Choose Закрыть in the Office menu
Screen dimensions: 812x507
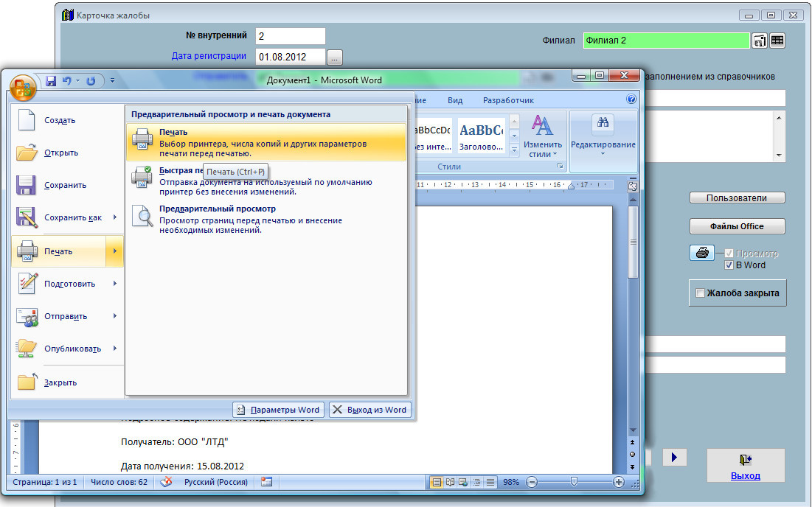67,383
